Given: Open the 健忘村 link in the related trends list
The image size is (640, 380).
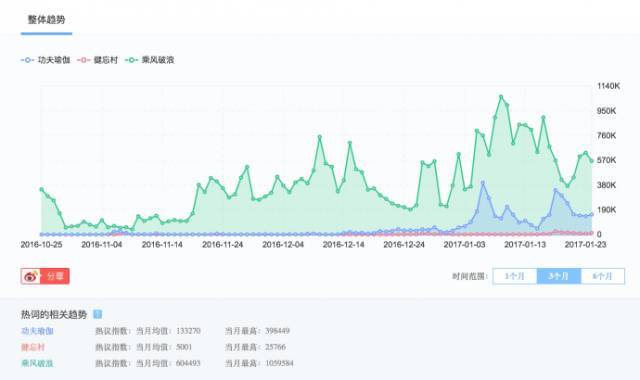Looking at the screenshot, I should (x=33, y=347).
